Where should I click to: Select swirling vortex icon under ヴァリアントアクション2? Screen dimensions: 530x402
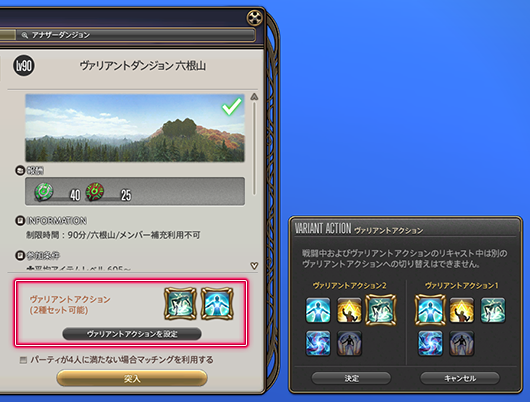pos(318,343)
